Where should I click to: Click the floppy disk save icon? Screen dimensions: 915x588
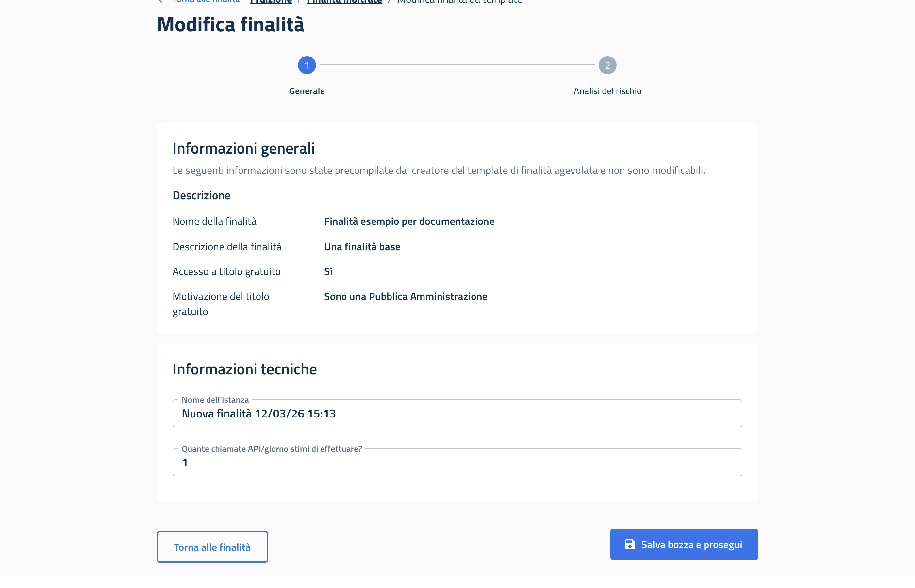point(630,544)
